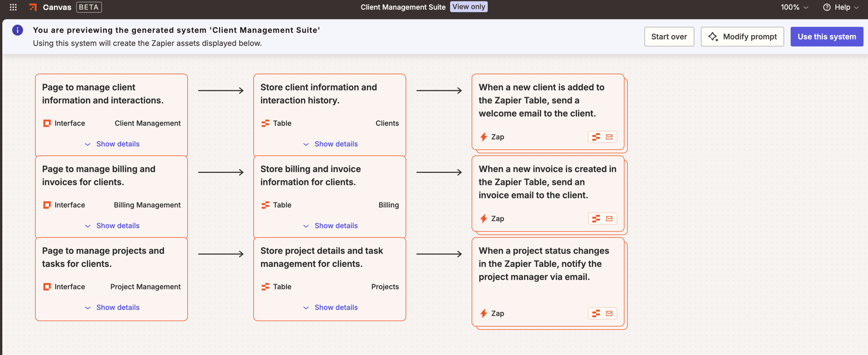Click Table icon in Billing card
This screenshot has height=355, width=868.
click(x=265, y=205)
